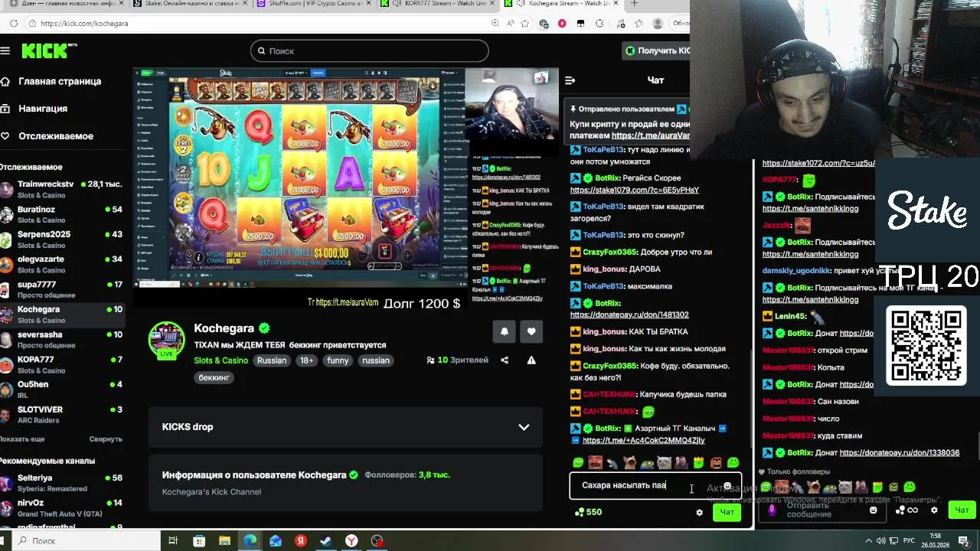Click the Windows taskbar search box
The image size is (980, 551).
(84, 541)
